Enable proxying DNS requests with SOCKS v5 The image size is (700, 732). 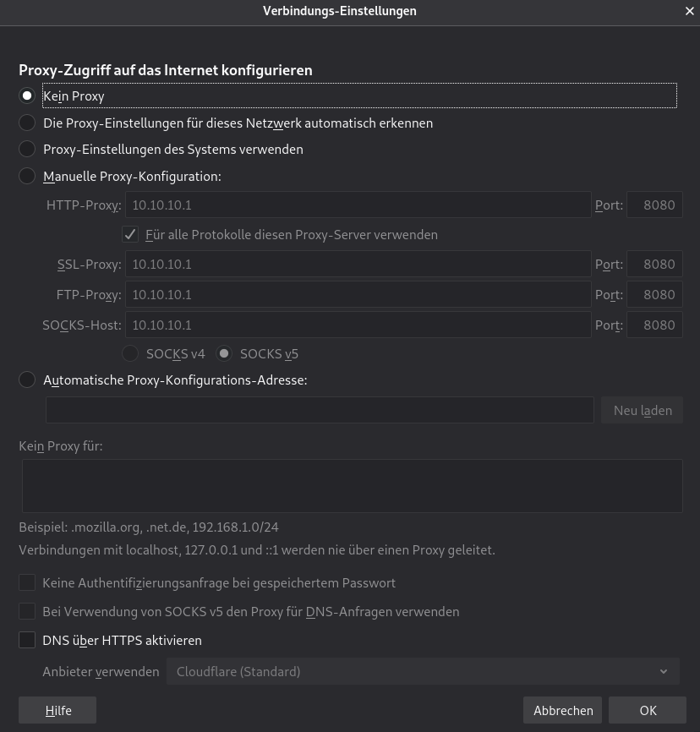point(27,611)
